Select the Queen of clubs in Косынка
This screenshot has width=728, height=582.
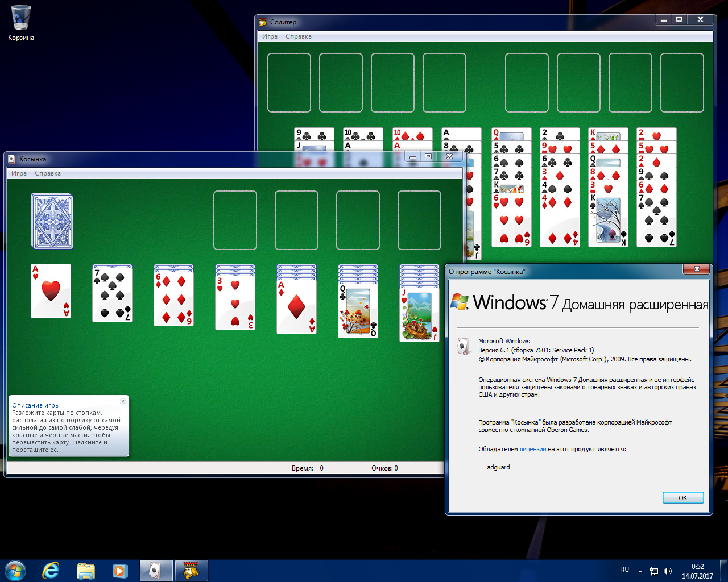coord(358,311)
